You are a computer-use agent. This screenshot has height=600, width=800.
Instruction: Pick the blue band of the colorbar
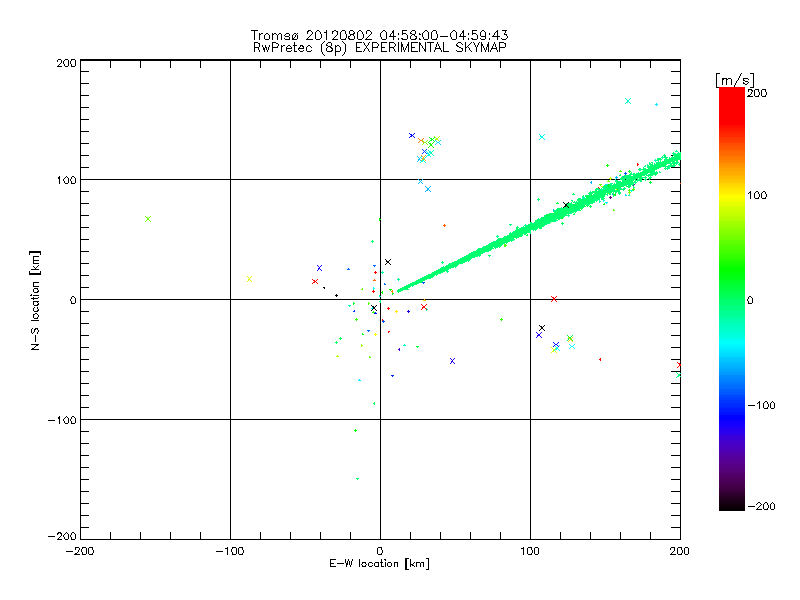[732, 416]
